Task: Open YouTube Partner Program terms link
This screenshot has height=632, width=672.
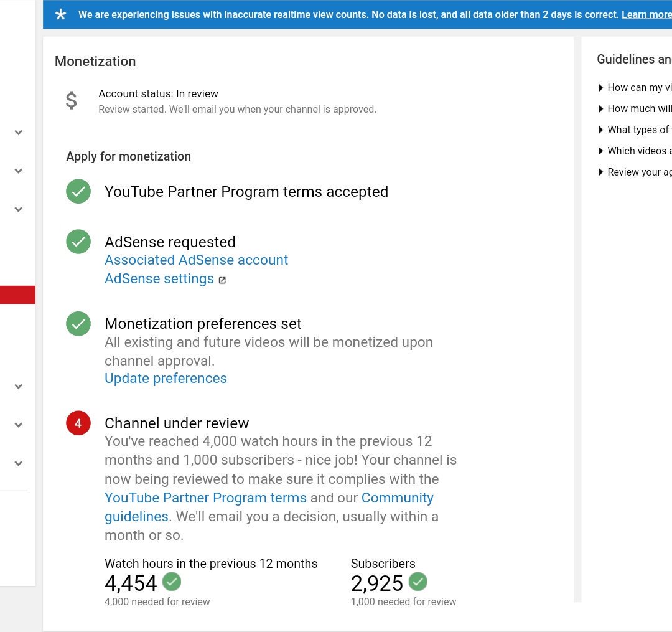Action: point(206,498)
